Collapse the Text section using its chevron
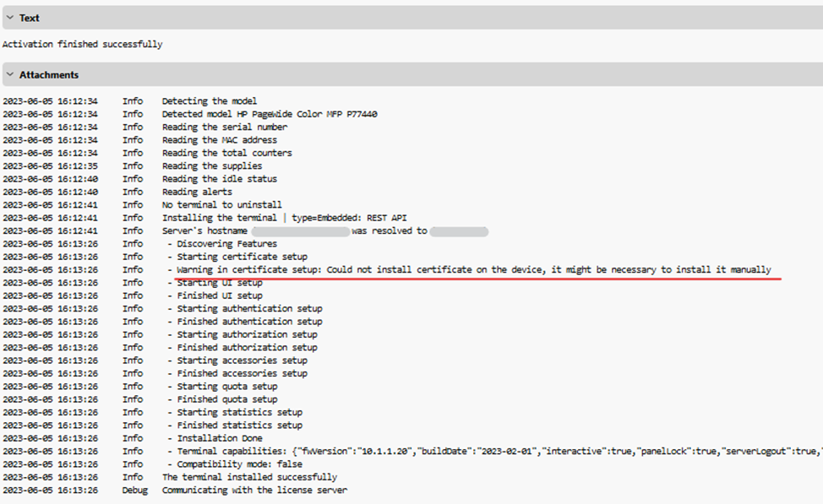The height and width of the screenshot is (504, 823). 9,18
